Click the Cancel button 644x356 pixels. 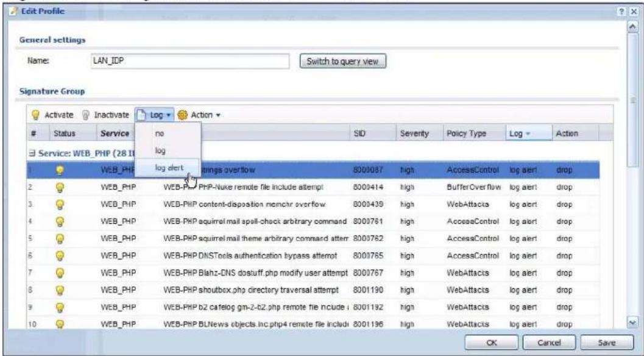(549, 343)
